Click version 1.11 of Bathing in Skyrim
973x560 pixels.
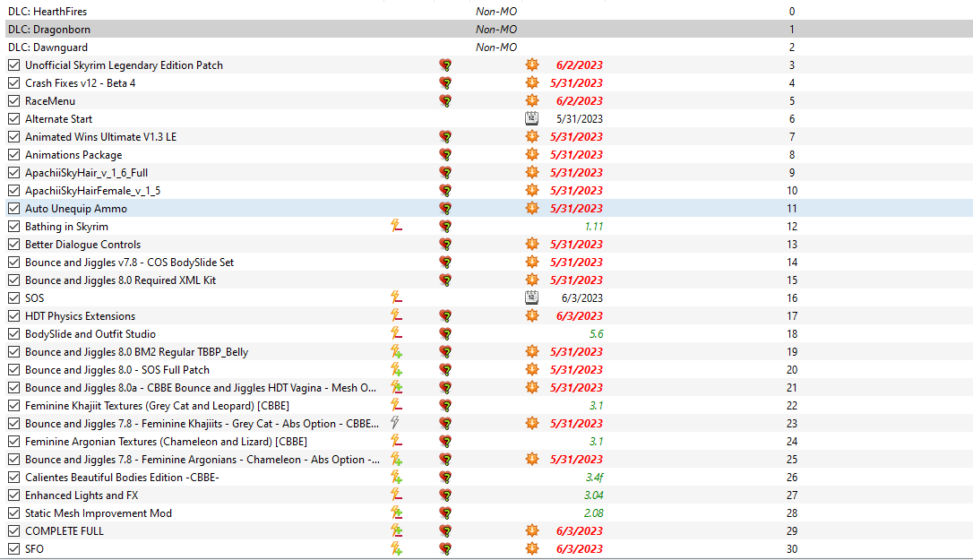(x=593, y=226)
